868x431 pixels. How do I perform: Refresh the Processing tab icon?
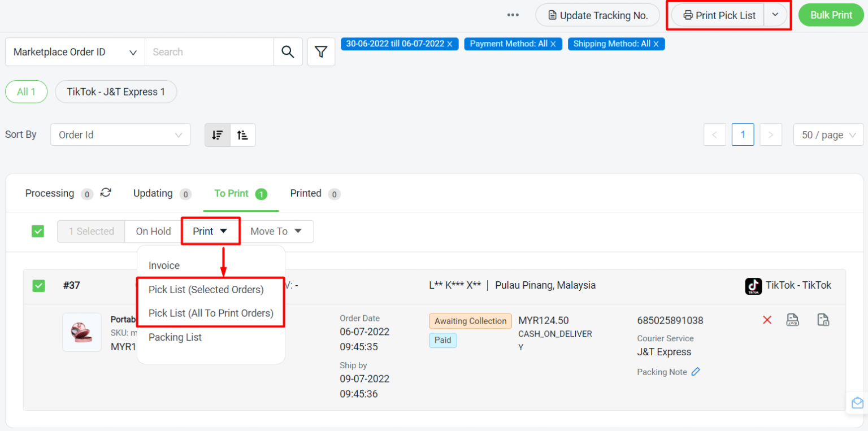[x=106, y=193]
